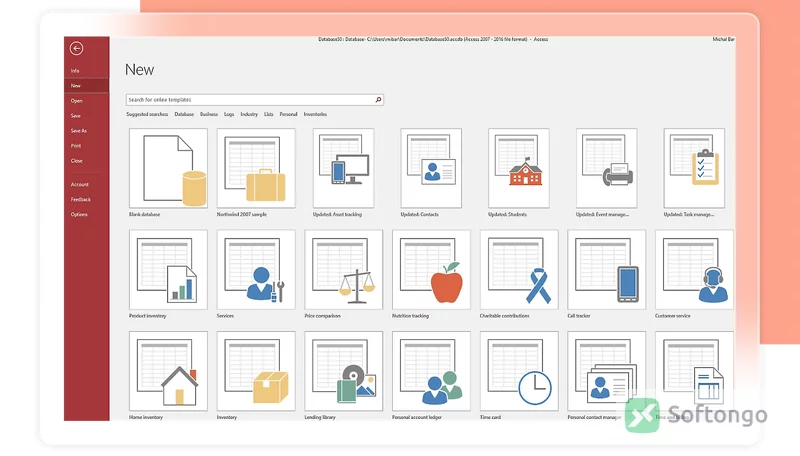This screenshot has height=456, width=800.
Task: Click the Industry suggested search link
Action: pos(249,114)
